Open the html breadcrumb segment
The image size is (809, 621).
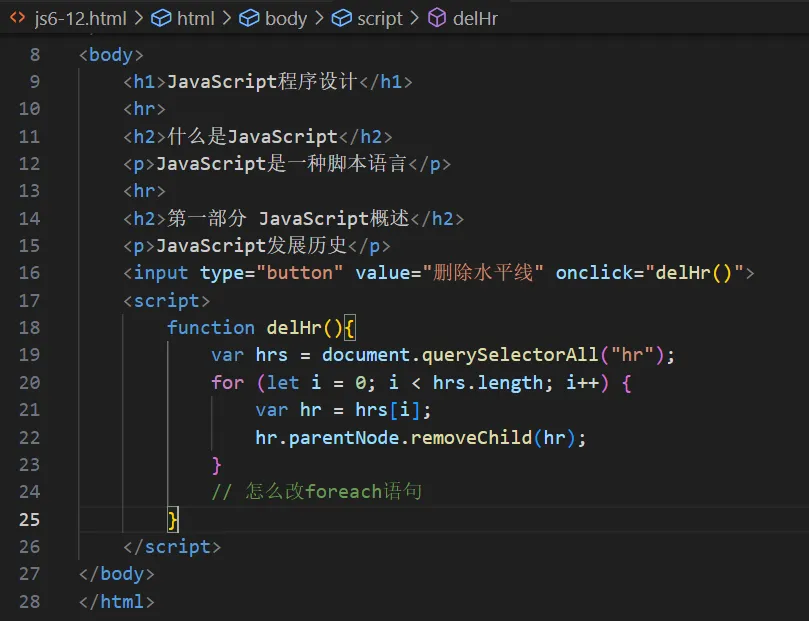tap(196, 19)
